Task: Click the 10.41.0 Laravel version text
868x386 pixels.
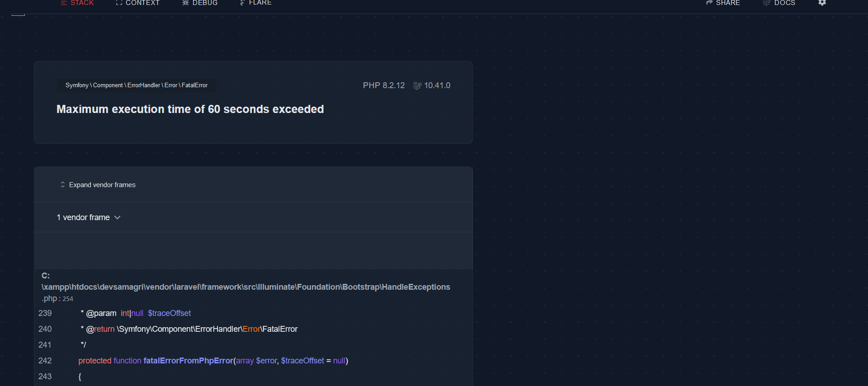Action: pos(437,85)
